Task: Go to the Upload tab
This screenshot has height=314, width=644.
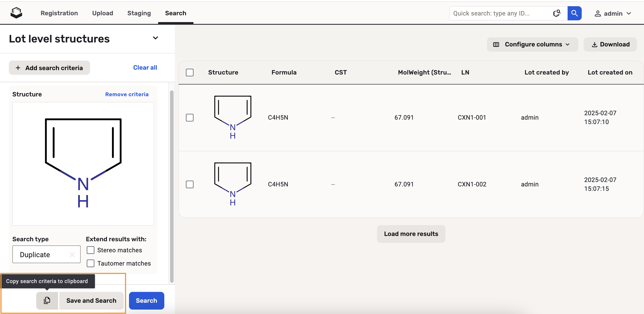Action: tap(102, 13)
